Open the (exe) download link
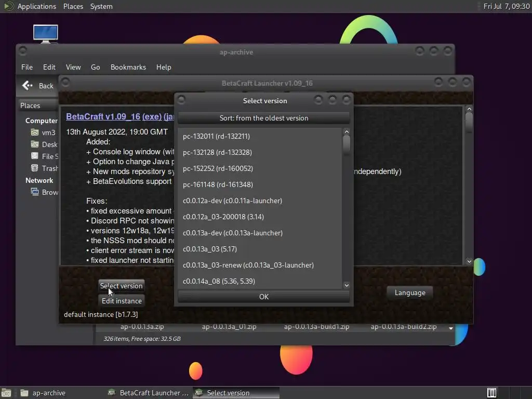 point(152,116)
